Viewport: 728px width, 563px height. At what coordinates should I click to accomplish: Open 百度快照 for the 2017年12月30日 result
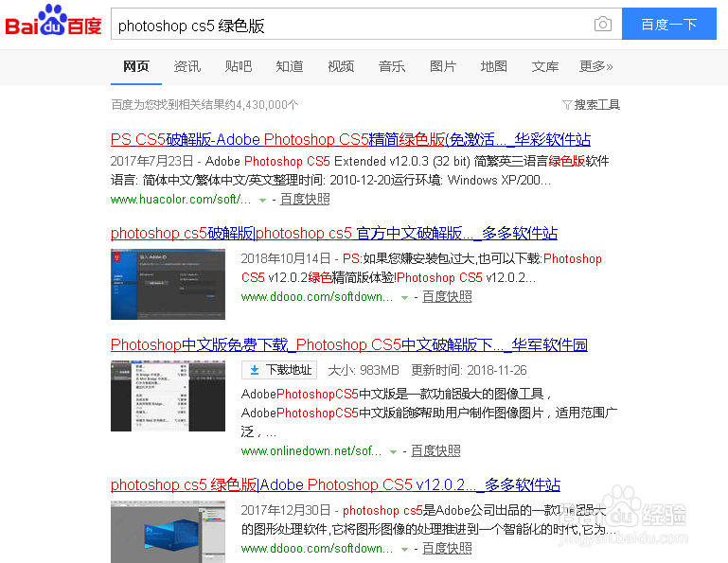coord(447,548)
